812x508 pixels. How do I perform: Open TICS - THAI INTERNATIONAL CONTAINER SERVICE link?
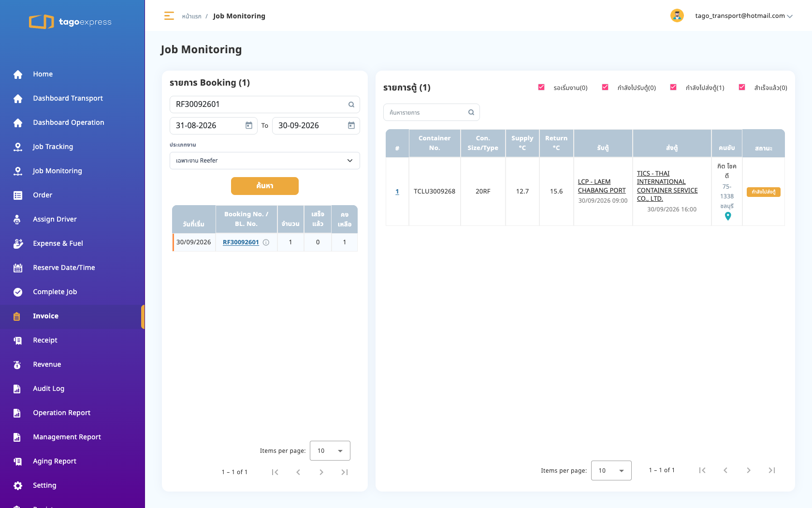click(667, 186)
